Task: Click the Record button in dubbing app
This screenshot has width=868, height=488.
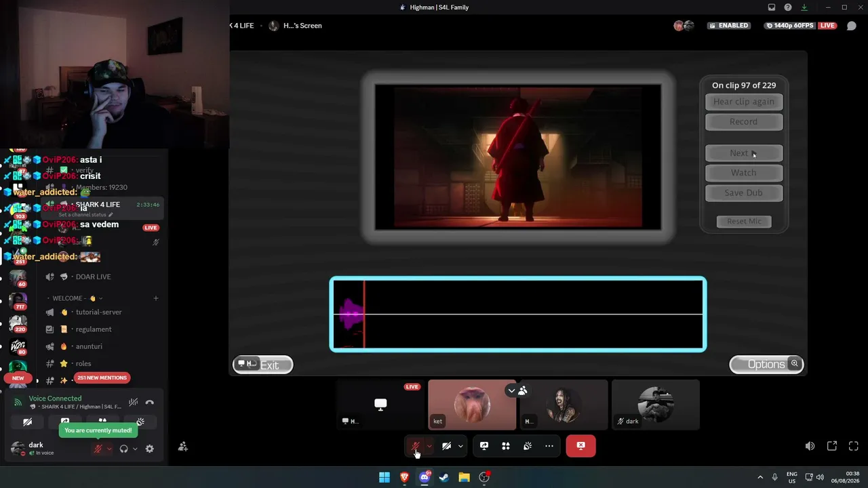Action: (x=744, y=122)
